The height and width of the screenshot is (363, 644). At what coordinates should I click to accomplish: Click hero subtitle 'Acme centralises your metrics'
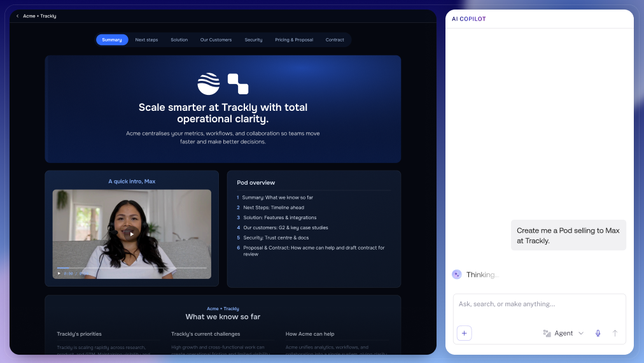point(223,138)
